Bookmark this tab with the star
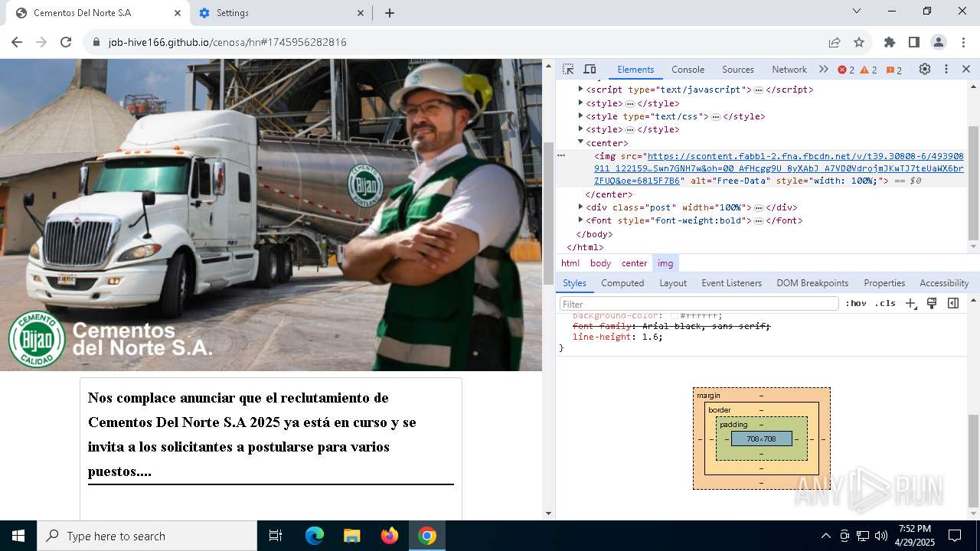Screen dimensions: 980x551 pos(859,42)
